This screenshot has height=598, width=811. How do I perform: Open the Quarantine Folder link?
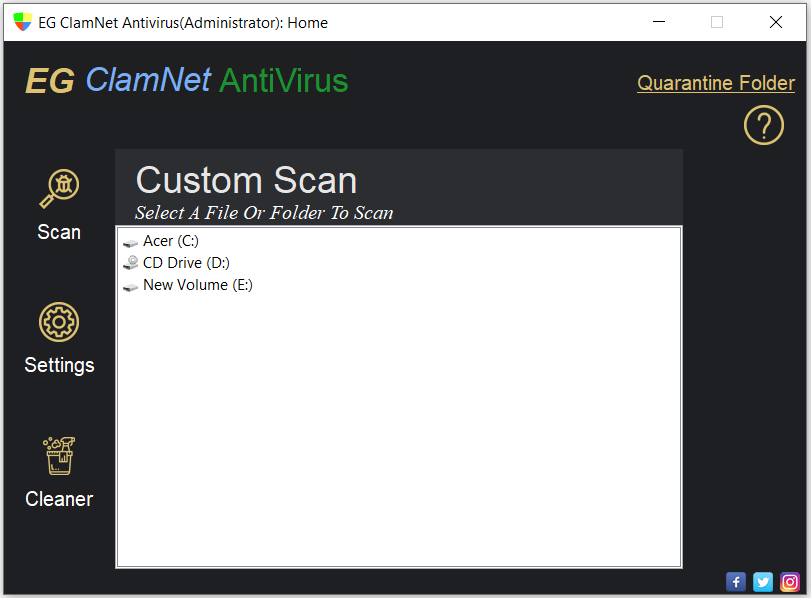(716, 83)
